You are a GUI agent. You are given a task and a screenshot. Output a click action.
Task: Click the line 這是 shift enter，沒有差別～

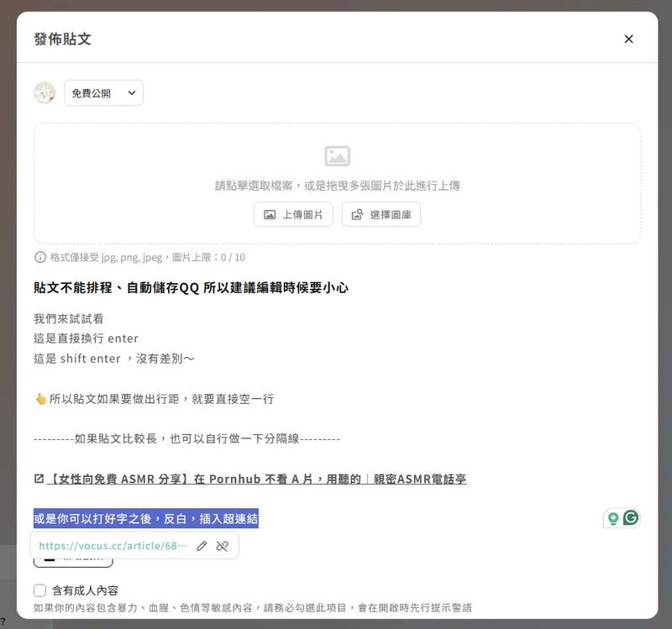click(114, 359)
